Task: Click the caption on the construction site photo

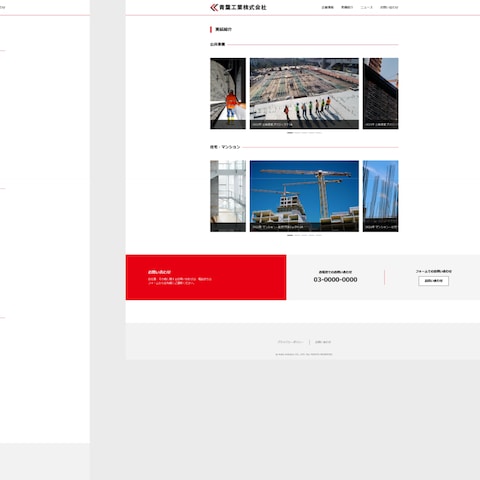Action: coord(272,124)
